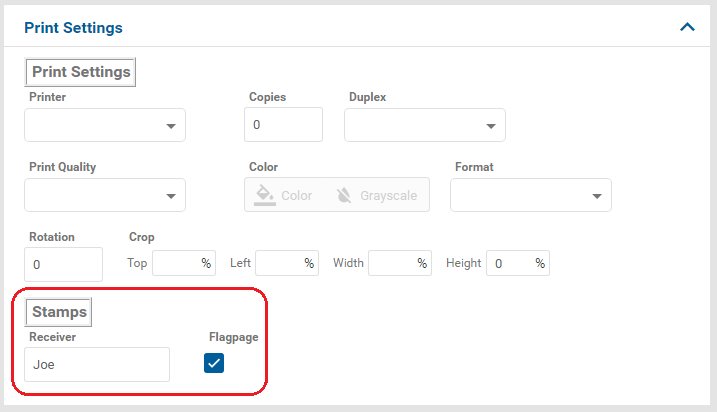Viewport: 717px width, 412px height.
Task: Open the Format dropdown
Action: (x=530, y=195)
